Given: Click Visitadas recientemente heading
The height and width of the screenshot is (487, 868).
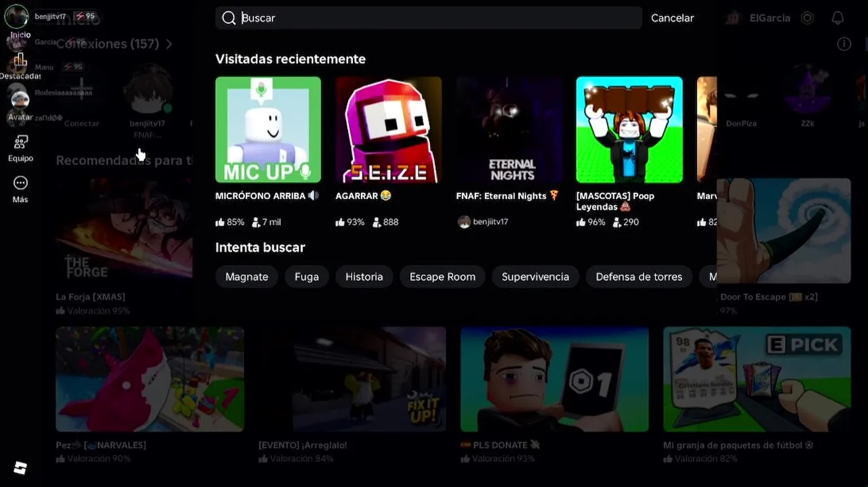Looking at the screenshot, I should tap(291, 59).
